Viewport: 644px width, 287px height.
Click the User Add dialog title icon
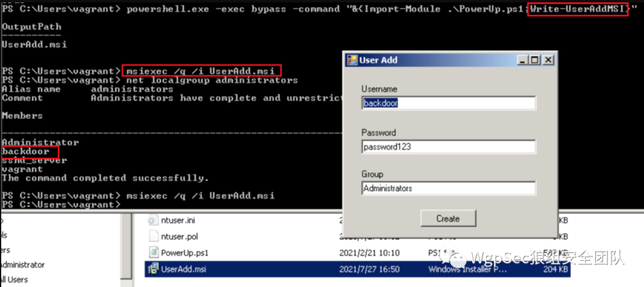352,60
